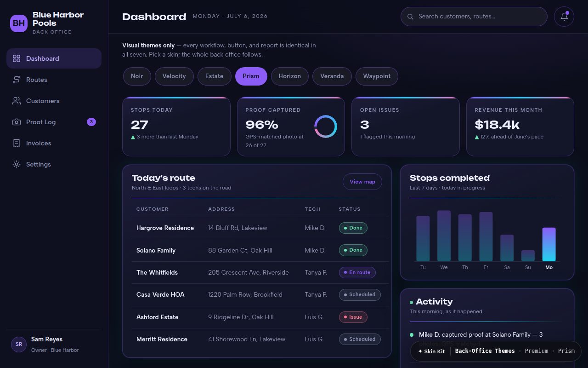Click the En route status pill
The image size is (588, 368).
tap(357, 272)
